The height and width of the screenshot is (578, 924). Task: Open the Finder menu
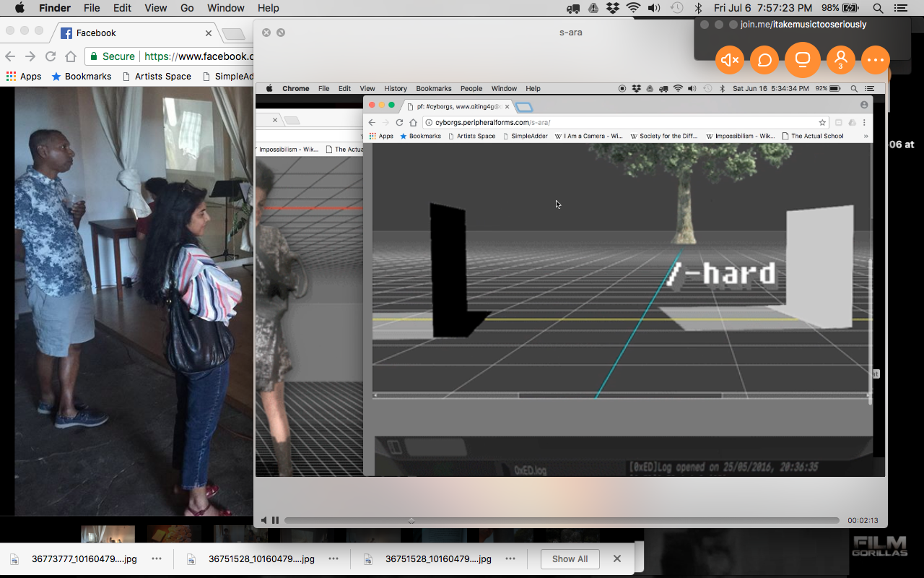(54, 8)
